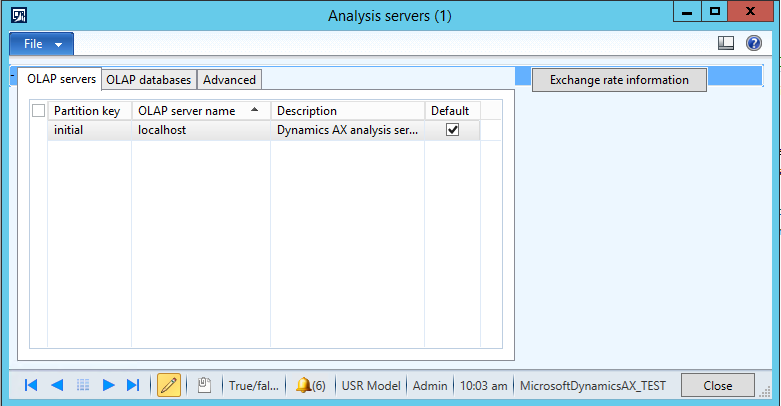Sort by the Partition key column header
The width and height of the screenshot is (781, 406).
pyautogui.click(x=90, y=111)
